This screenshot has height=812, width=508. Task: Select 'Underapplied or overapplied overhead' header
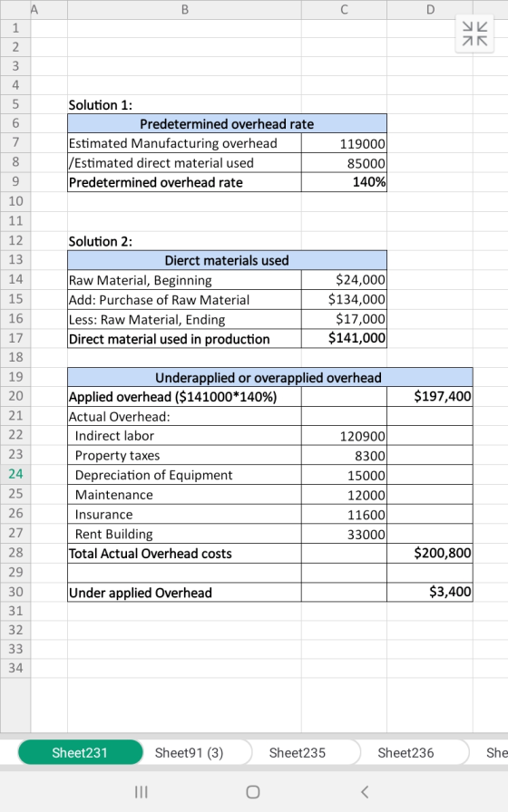pyautogui.click(x=270, y=378)
